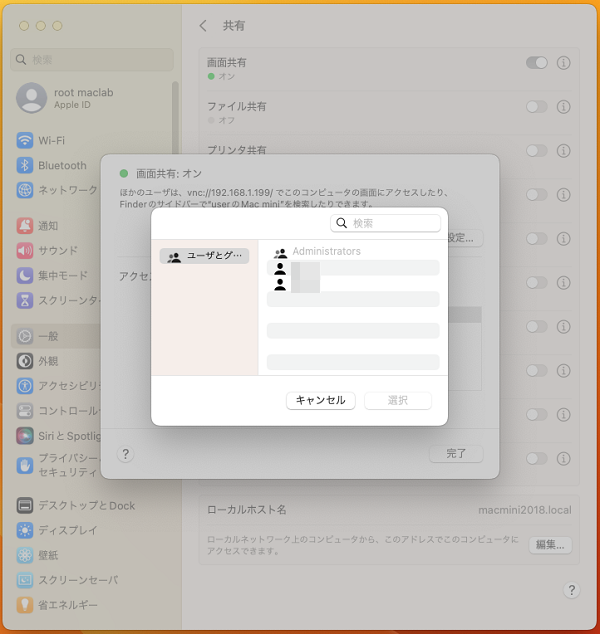600x634 pixels.
Task: Open the 壁紙 wallpaper icon
Action: pyautogui.click(x=25, y=555)
